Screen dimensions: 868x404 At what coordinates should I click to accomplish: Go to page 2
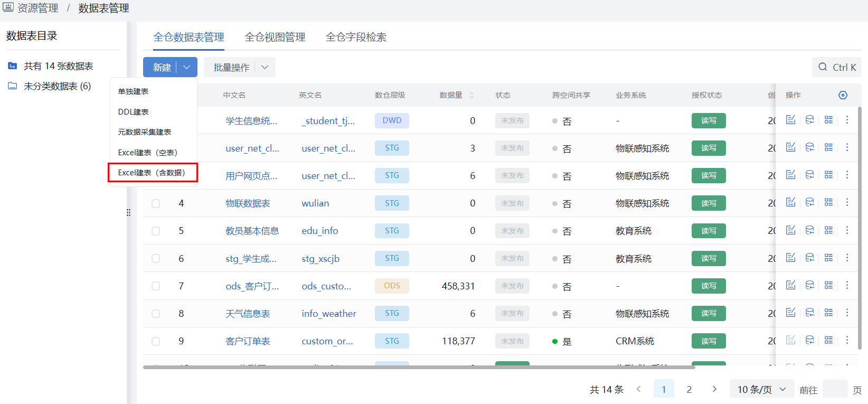689,389
